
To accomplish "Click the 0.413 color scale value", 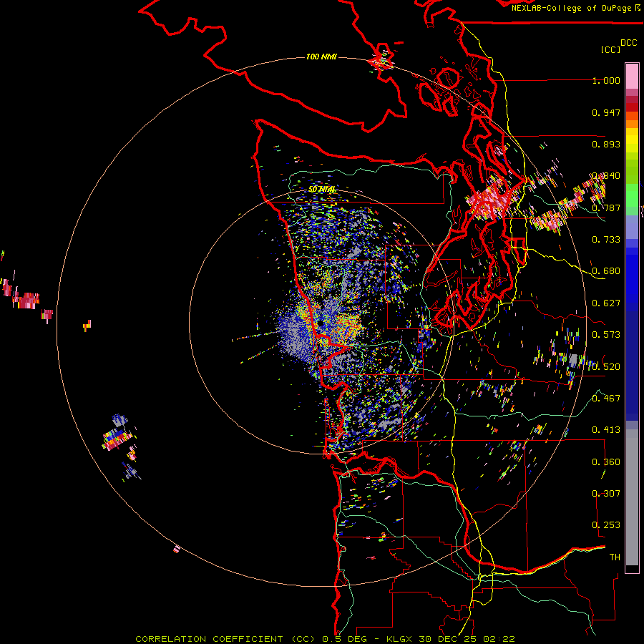I will (606, 430).
